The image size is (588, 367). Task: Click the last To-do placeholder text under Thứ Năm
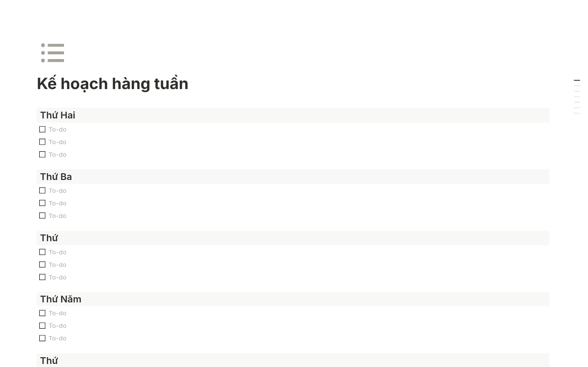58,338
